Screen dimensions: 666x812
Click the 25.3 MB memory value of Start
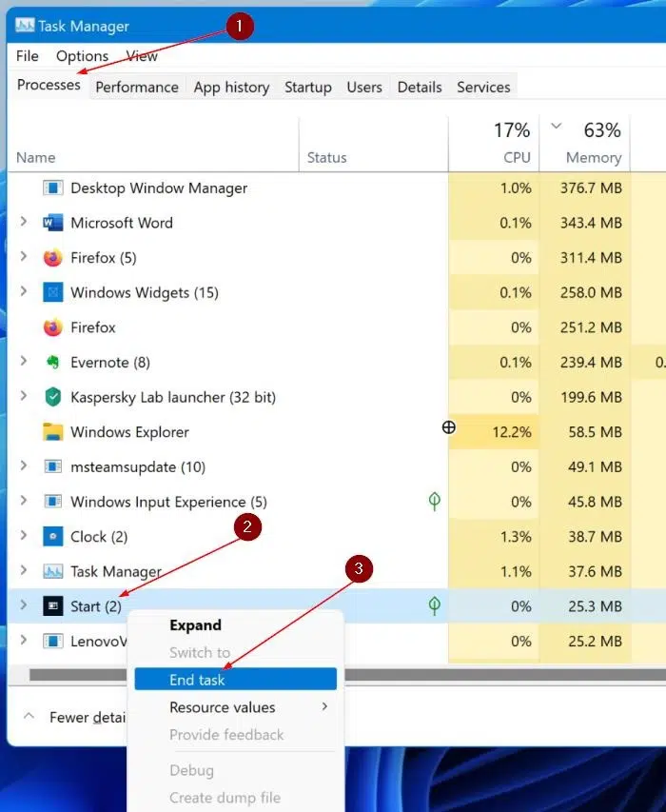point(595,605)
